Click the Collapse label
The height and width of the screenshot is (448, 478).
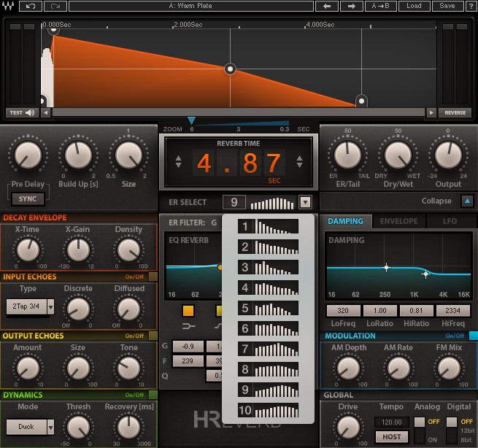pos(436,201)
